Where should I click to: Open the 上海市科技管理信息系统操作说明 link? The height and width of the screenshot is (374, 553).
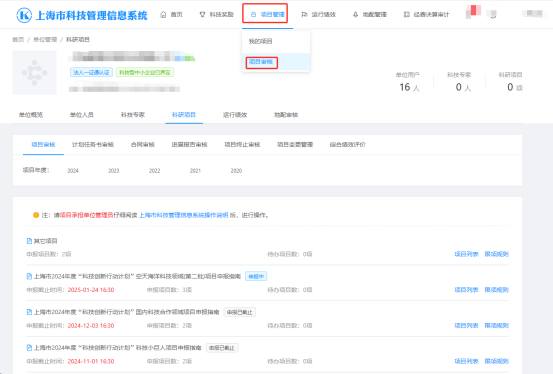[x=183, y=215]
